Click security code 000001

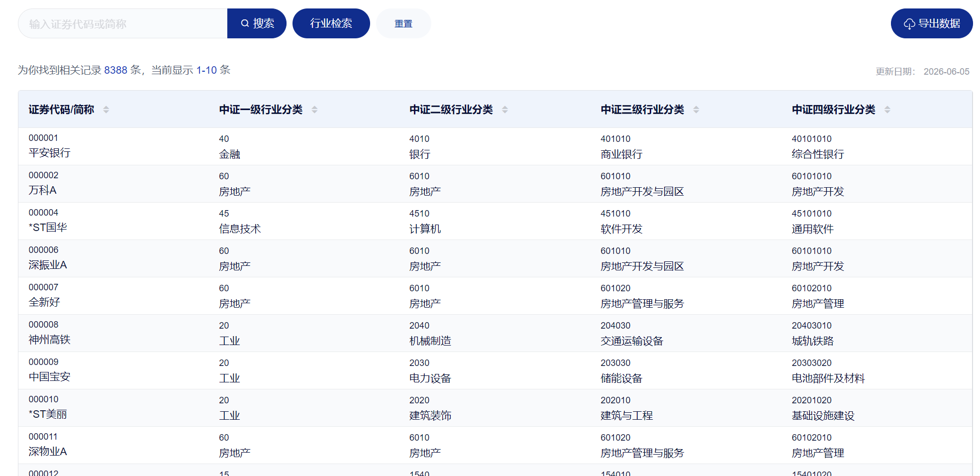pyautogui.click(x=43, y=138)
